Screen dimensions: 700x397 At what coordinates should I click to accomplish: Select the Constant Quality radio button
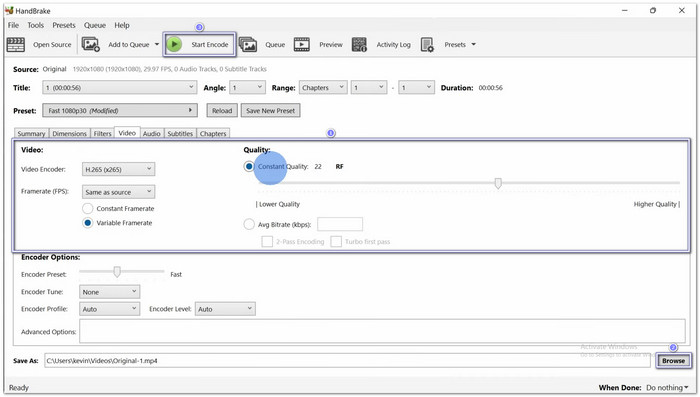249,167
